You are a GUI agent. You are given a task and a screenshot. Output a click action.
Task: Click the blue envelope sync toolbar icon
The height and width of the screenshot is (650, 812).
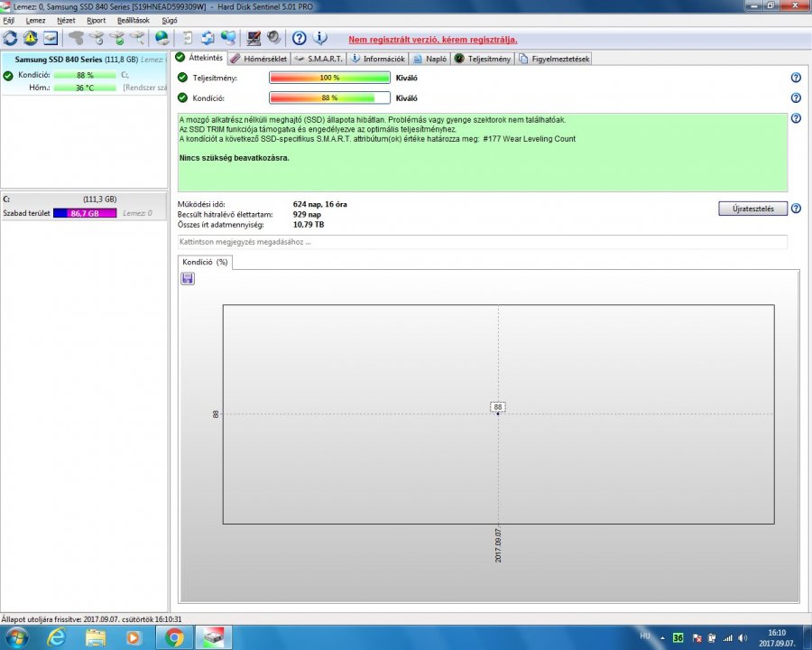tap(208, 38)
